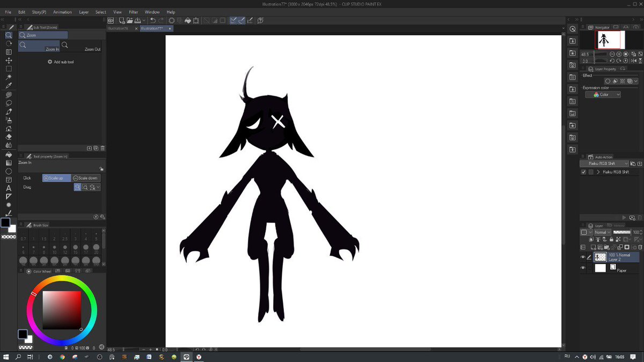Hide the Paper layer using its eye icon
Viewport: 644px width, 362px height.
pyautogui.click(x=583, y=268)
